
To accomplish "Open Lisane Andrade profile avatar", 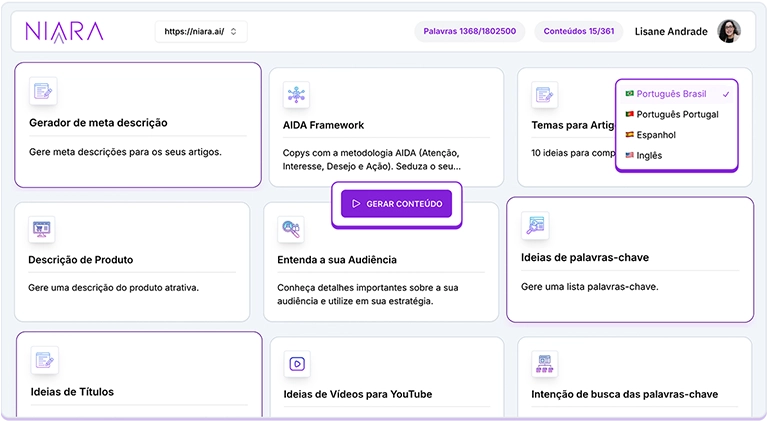I will pos(729,32).
